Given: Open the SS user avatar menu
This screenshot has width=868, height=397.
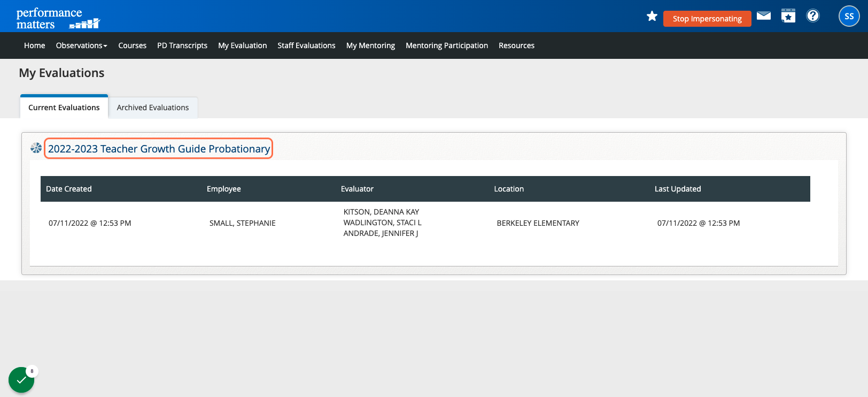Looking at the screenshot, I should (849, 16).
